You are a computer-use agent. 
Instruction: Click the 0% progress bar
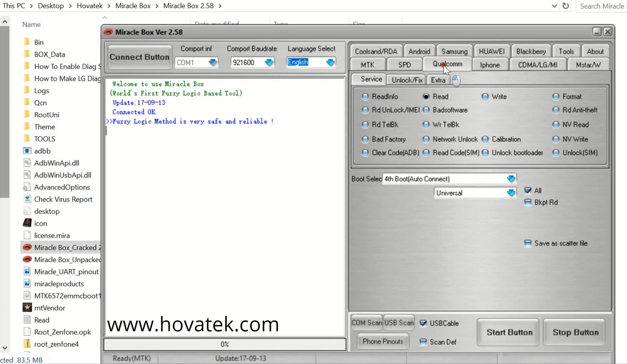pyautogui.click(x=225, y=344)
